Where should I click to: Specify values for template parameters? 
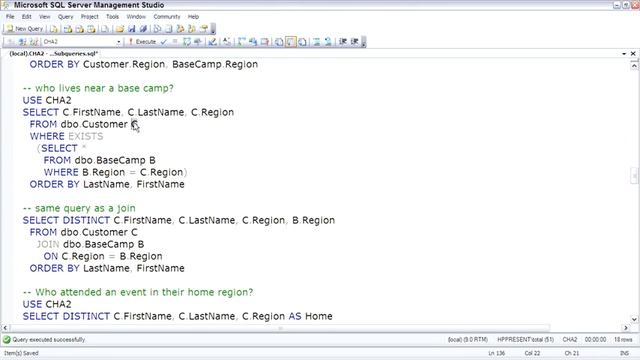(x=226, y=42)
